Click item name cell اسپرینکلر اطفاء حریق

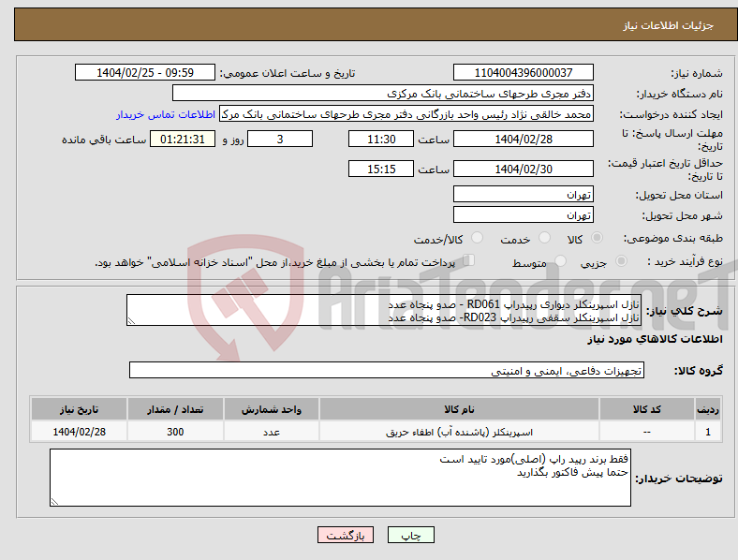point(459,432)
